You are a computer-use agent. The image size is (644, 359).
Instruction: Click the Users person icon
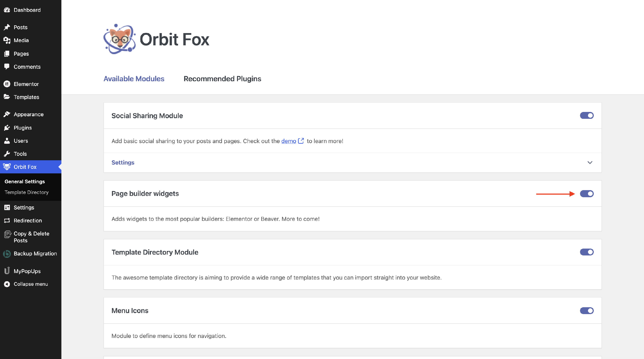pos(7,141)
